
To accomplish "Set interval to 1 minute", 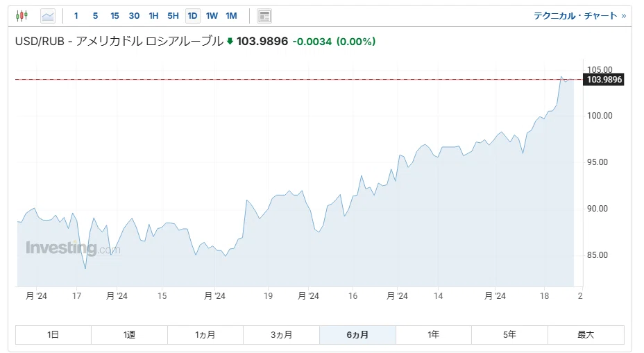I will click(76, 16).
